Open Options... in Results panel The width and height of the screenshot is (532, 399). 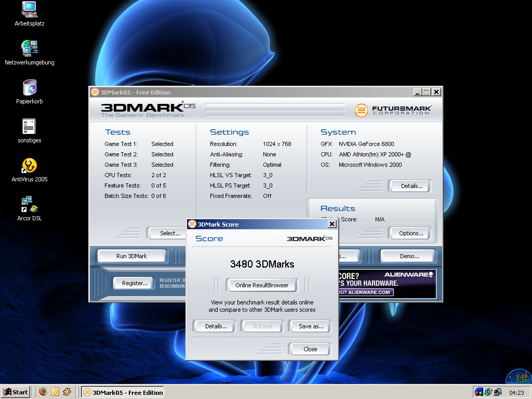[410, 233]
